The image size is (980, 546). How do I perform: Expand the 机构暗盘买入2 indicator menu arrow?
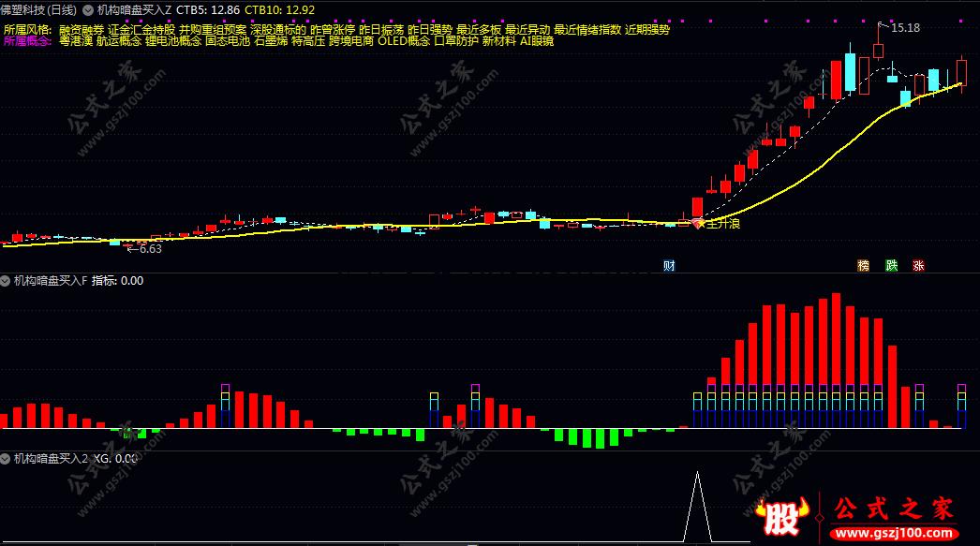5,459
